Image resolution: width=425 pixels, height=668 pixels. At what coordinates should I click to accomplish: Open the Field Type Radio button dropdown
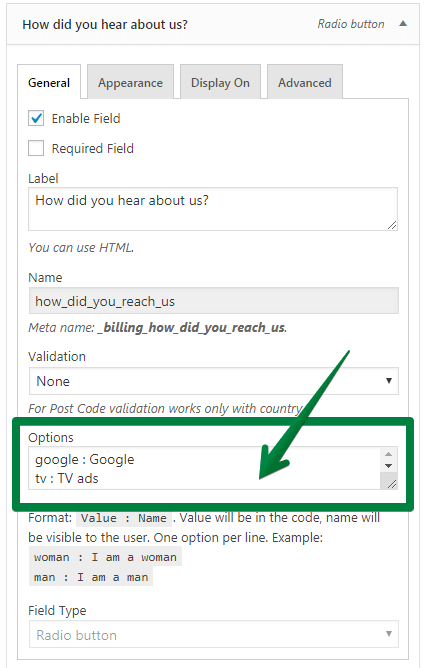click(x=213, y=635)
